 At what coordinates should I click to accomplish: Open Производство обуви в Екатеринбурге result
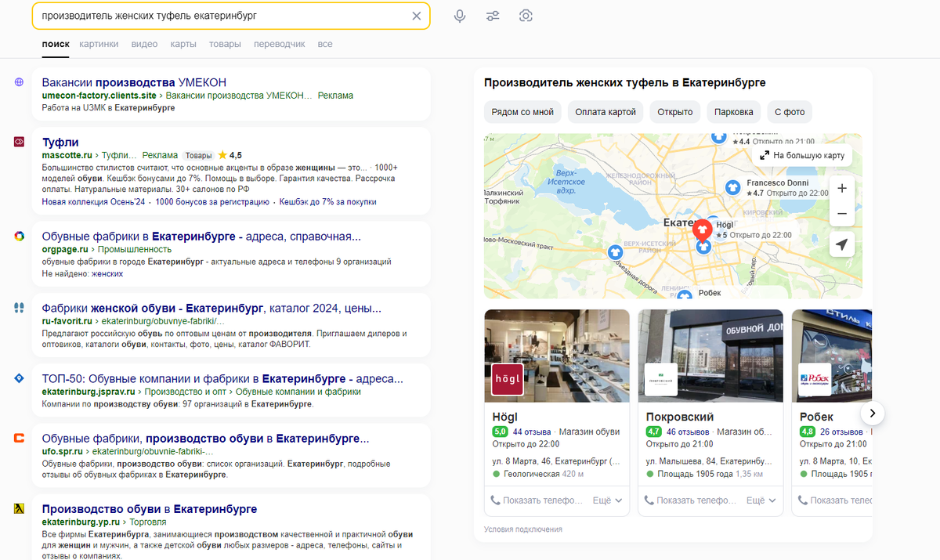[x=150, y=508]
